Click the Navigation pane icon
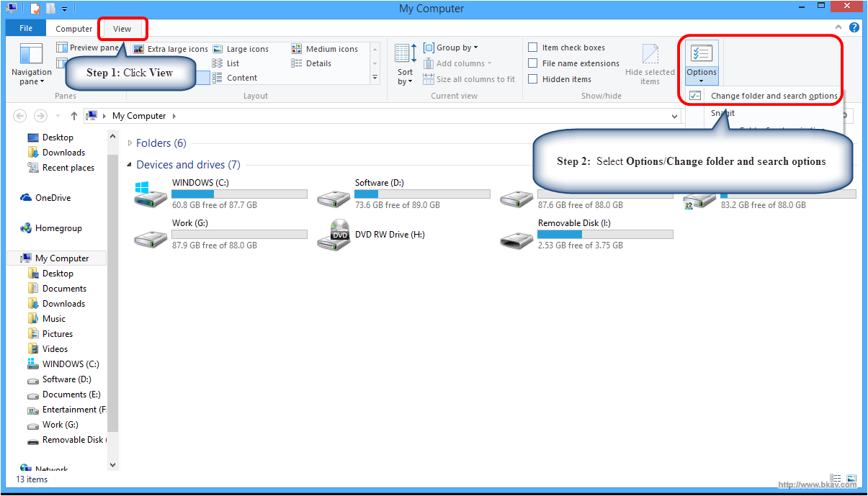 point(31,55)
